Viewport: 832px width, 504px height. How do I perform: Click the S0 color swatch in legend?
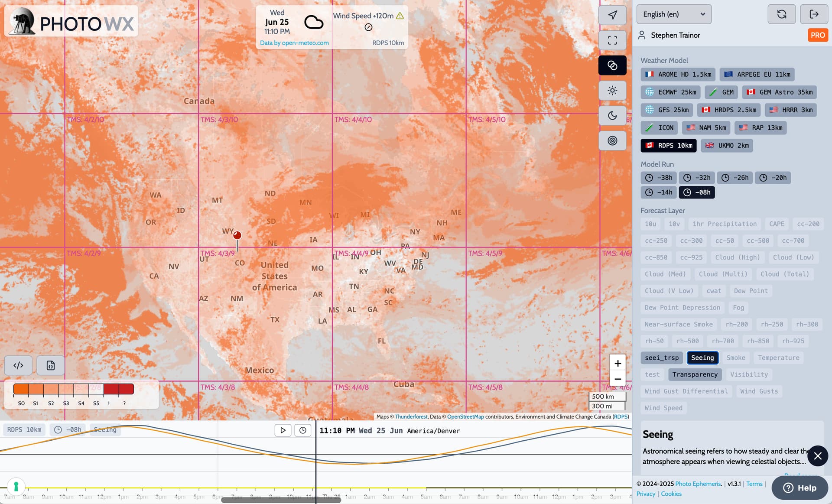click(x=21, y=389)
